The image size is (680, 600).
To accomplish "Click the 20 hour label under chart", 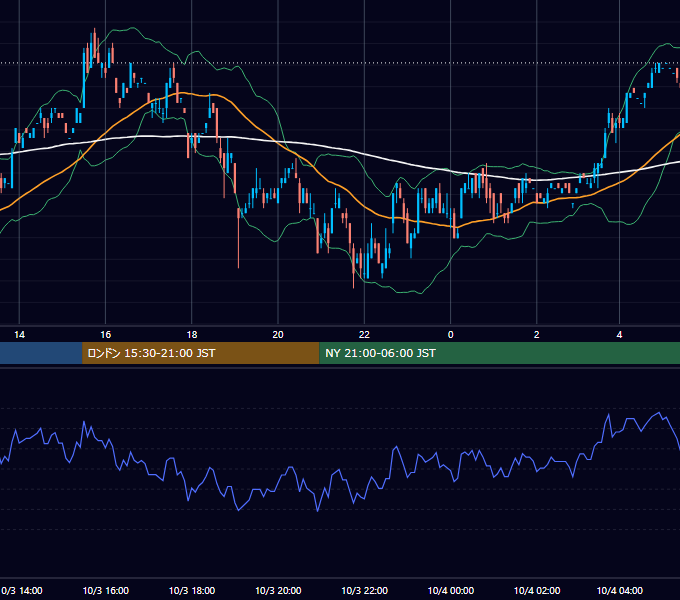I will (278, 335).
